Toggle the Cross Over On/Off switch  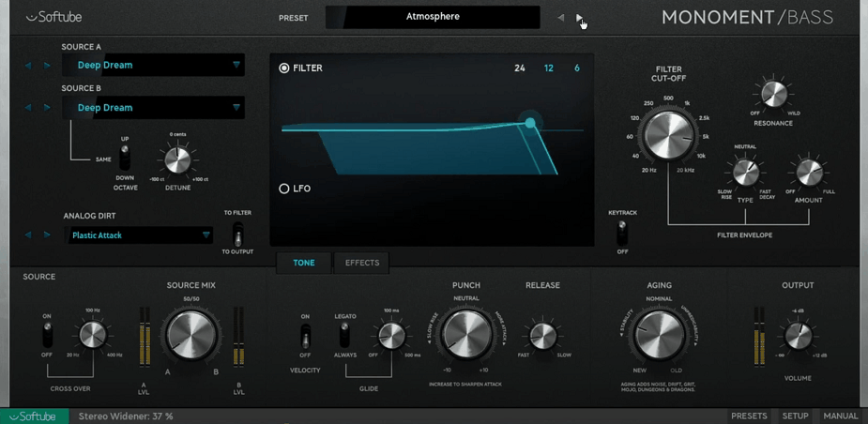tap(48, 336)
